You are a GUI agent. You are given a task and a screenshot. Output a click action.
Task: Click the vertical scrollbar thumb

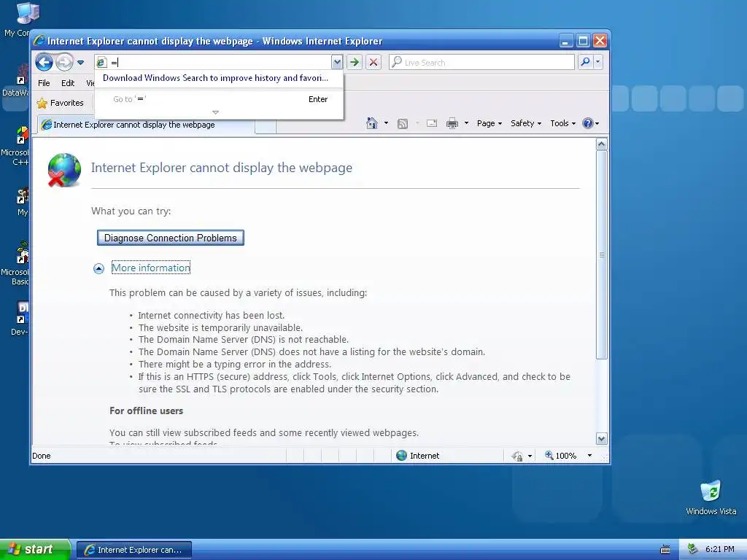(x=602, y=254)
